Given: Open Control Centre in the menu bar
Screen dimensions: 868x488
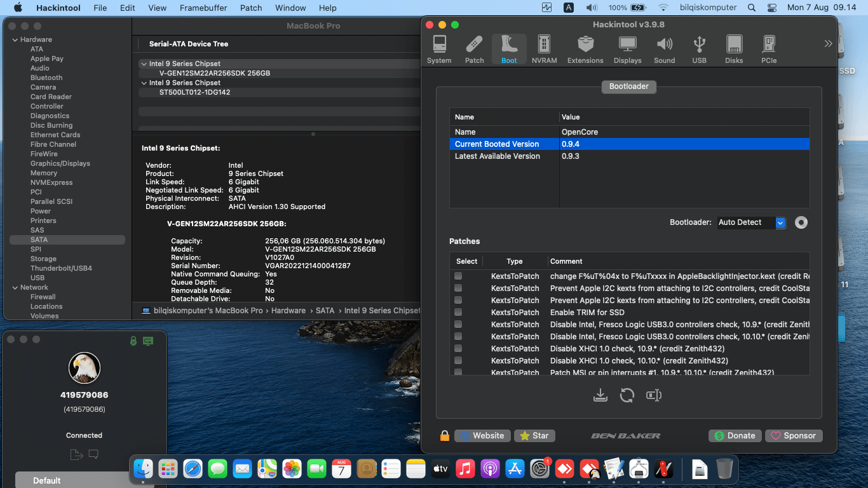Looking at the screenshot, I should pyautogui.click(x=772, y=8).
